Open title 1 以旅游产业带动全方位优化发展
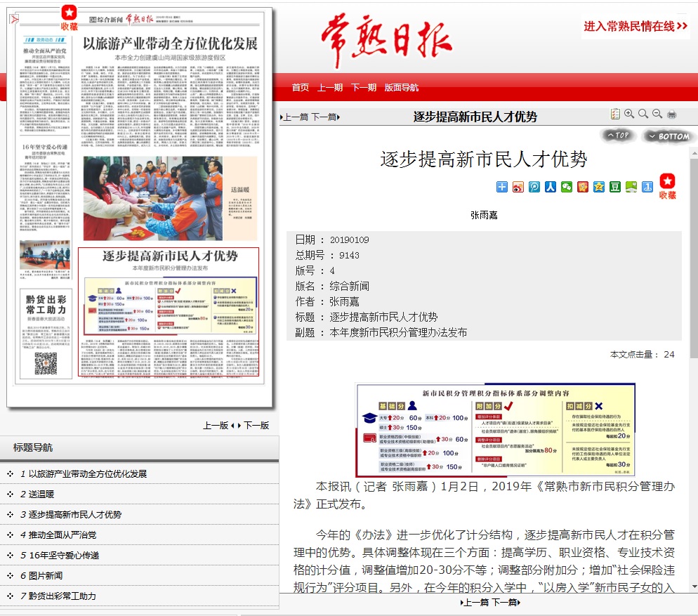The height and width of the screenshot is (616, 698). [88, 474]
